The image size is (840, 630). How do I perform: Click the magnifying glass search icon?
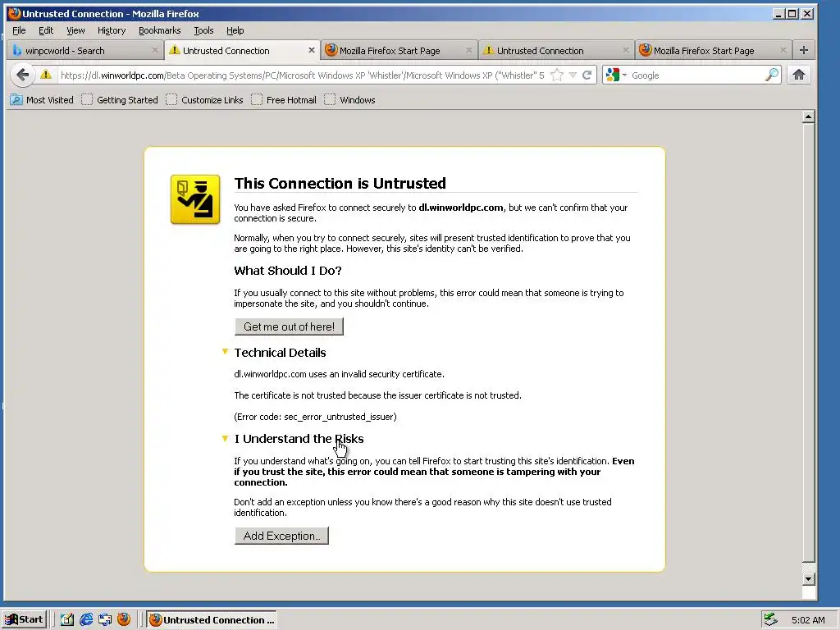[771, 75]
